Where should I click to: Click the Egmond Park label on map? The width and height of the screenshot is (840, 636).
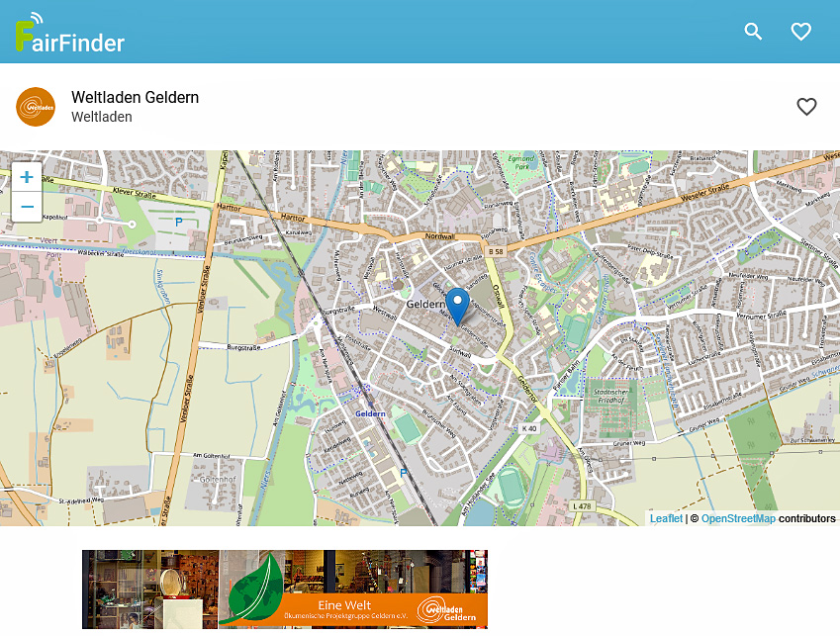[520, 162]
